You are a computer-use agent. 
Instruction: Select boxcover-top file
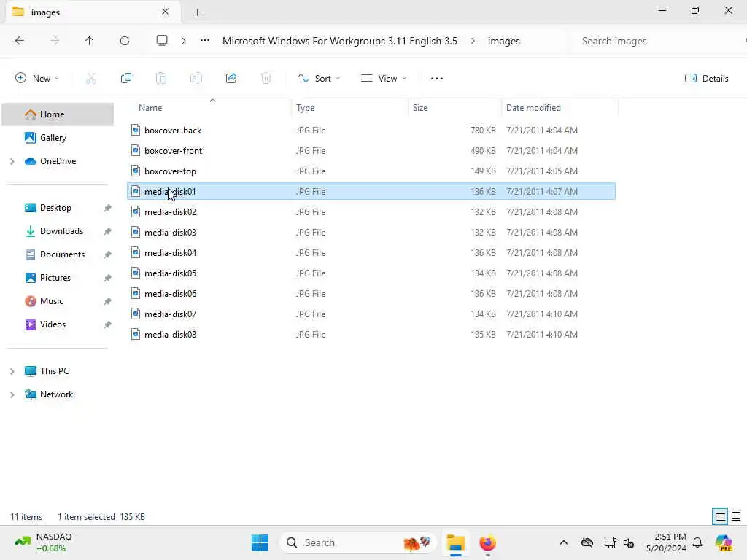click(x=371, y=171)
